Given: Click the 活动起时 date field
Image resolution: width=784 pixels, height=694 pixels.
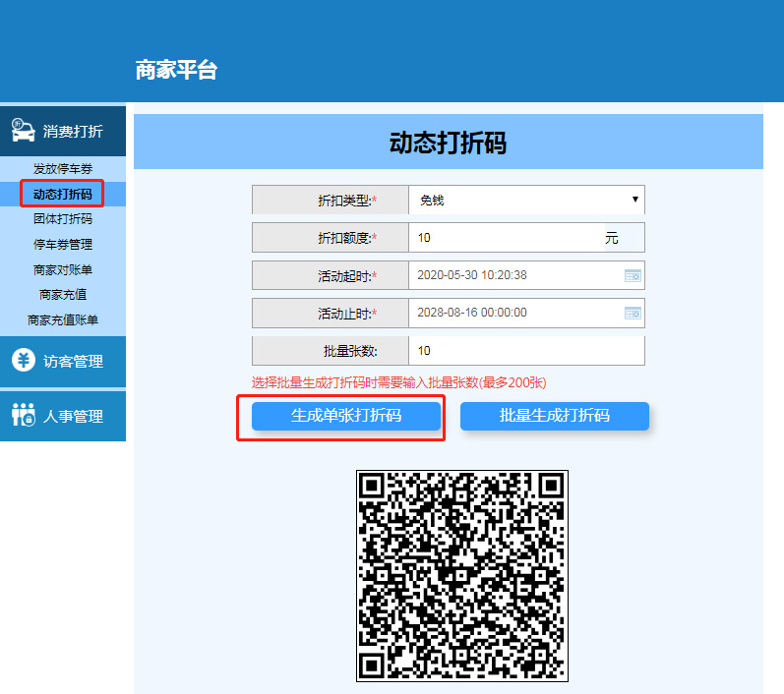Looking at the screenshot, I should [x=526, y=275].
